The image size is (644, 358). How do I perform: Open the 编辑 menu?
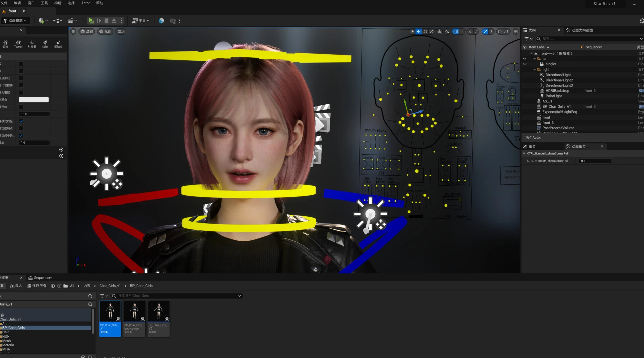point(17,3)
